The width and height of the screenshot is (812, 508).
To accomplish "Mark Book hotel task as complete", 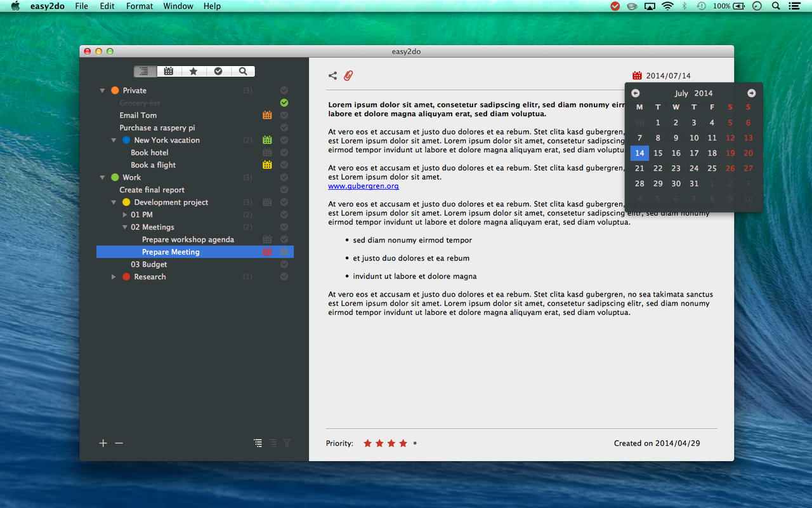I will point(284,152).
